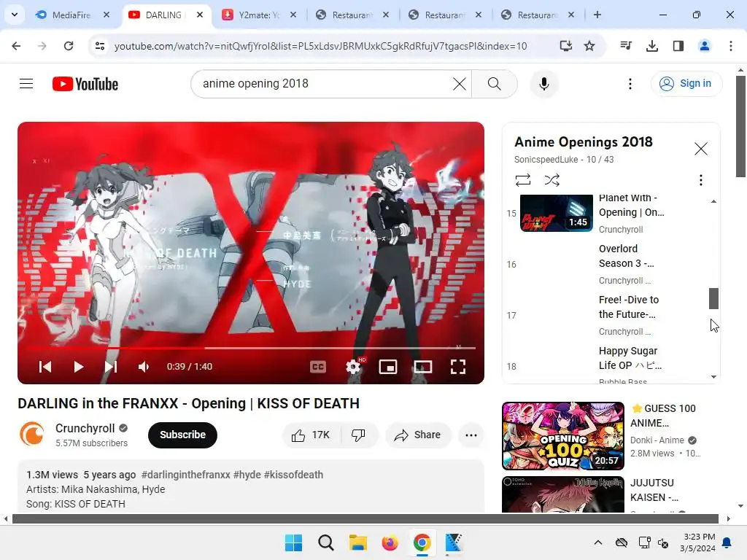Close the Y2mate tab
Viewport: 747px width, 560px height.
(x=293, y=15)
